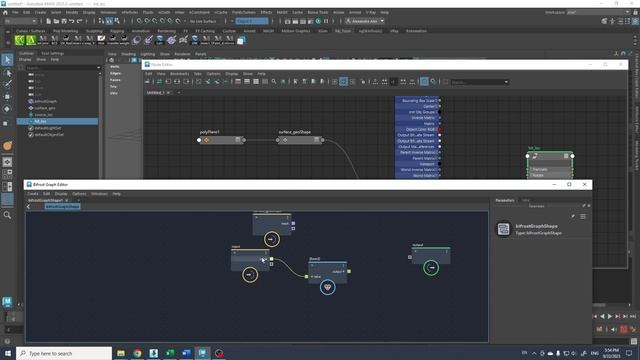Go back with Bifrost graph back arrow
The width and height of the screenshot is (640, 360).
(28, 207)
